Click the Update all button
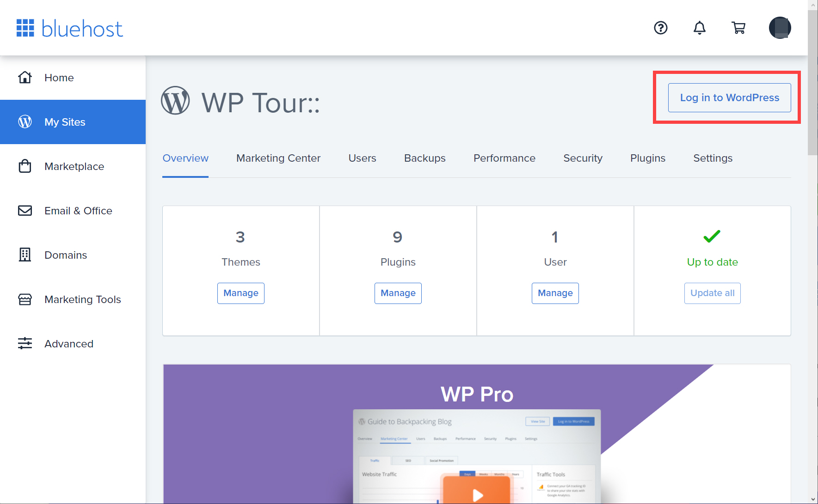 (x=713, y=293)
